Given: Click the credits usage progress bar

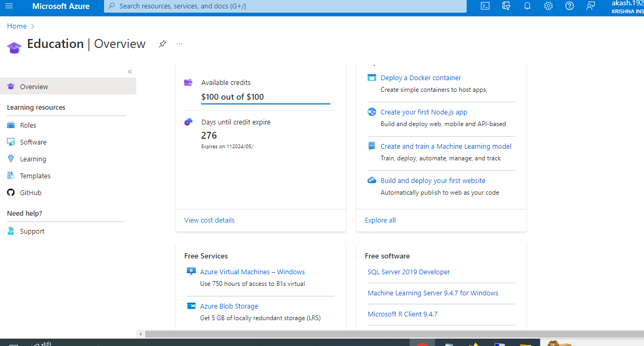Looking at the screenshot, I should pyautogui.click(x=266, y=104).
